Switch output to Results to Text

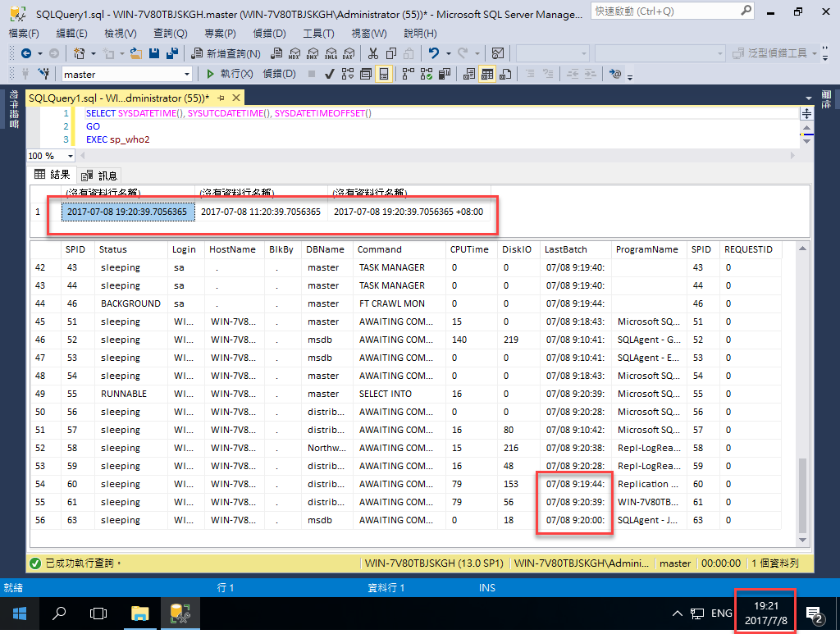click(468, 73)
